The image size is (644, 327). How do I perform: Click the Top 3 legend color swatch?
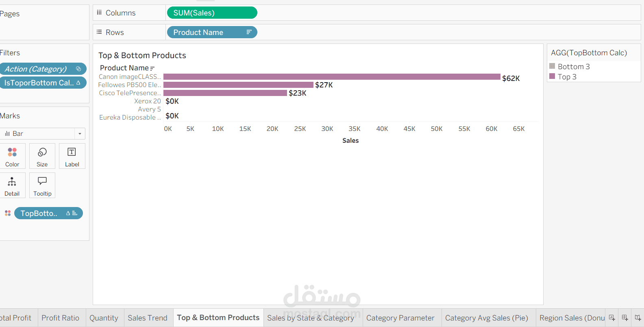click(x=552, y=76)
